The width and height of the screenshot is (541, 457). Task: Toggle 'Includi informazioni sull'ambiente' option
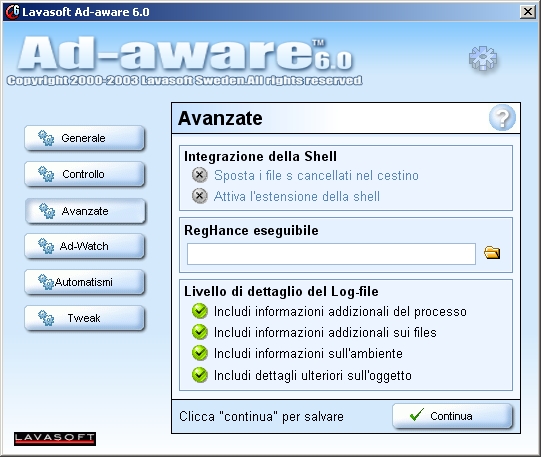200,353
